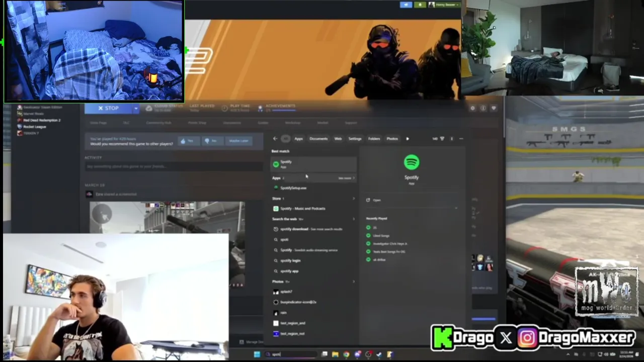Select the Apps filter tab
The height and width of the screenshot is (362, 644).
[298, 139]
